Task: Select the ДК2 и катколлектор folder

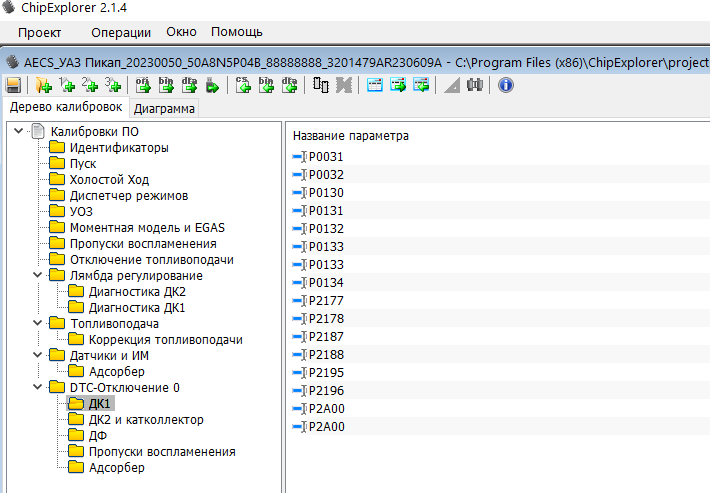Action: (x=145, y=420)
